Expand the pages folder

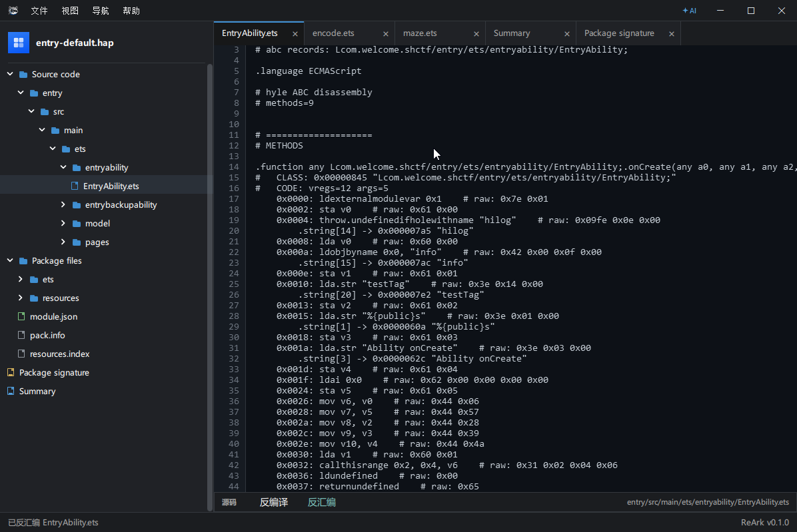(63, 242)
